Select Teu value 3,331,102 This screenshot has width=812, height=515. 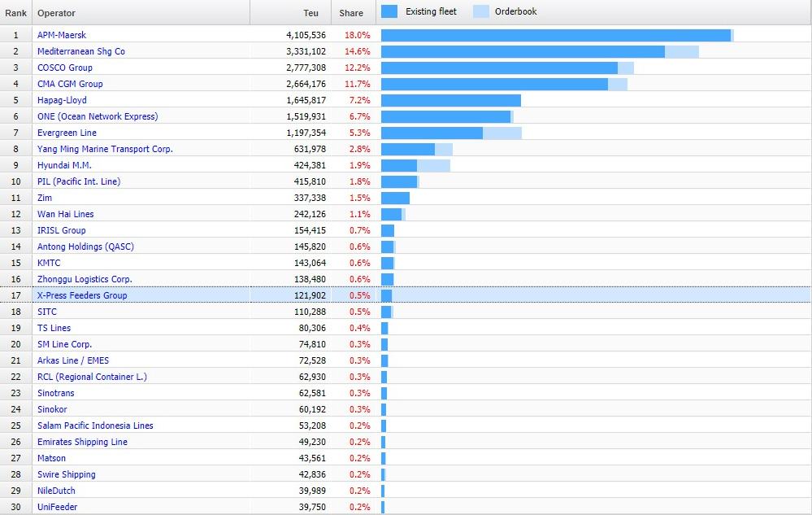306,52
